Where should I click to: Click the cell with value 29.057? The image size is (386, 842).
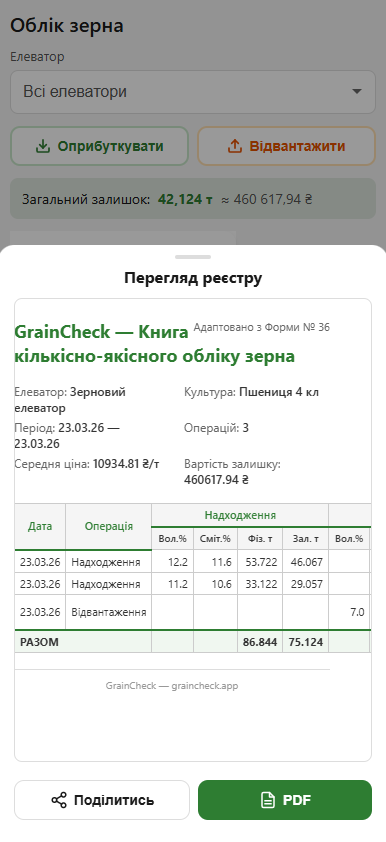coord(305,584)
